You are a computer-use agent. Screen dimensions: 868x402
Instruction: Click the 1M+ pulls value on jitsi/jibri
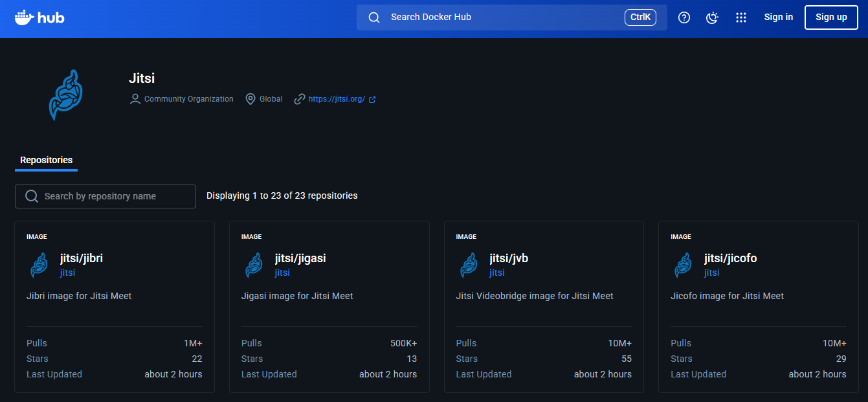pos(193,343)
